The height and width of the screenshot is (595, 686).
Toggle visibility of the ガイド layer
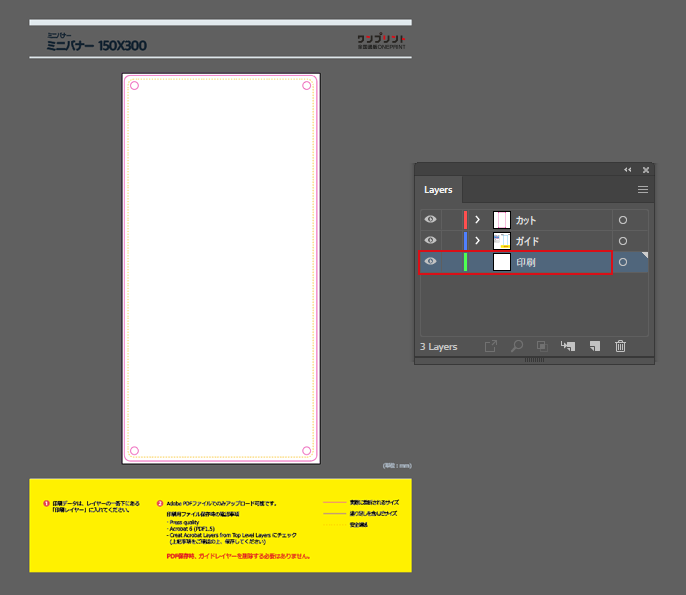pyautogui.click(x=431, y=240)
